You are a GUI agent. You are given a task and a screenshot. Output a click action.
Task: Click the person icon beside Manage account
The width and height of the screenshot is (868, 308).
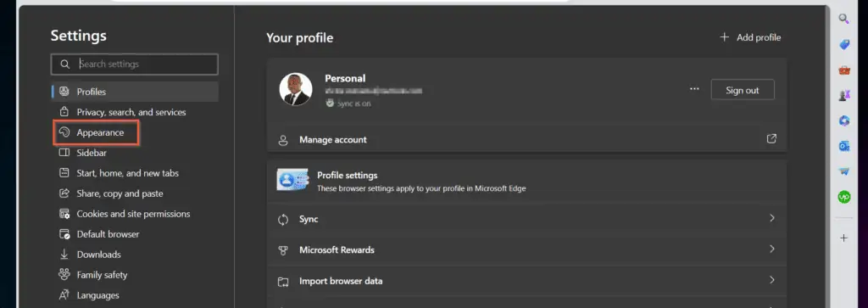pyautogui.click(x=283, y=140)
